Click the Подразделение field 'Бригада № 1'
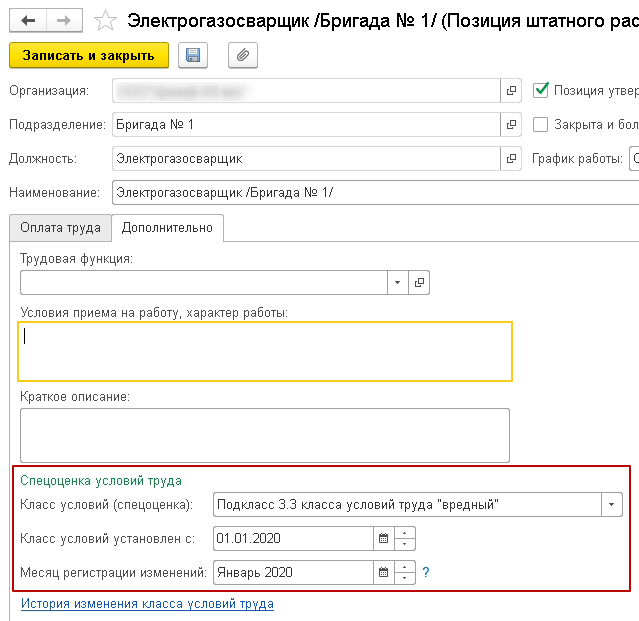 coord(306,124)
